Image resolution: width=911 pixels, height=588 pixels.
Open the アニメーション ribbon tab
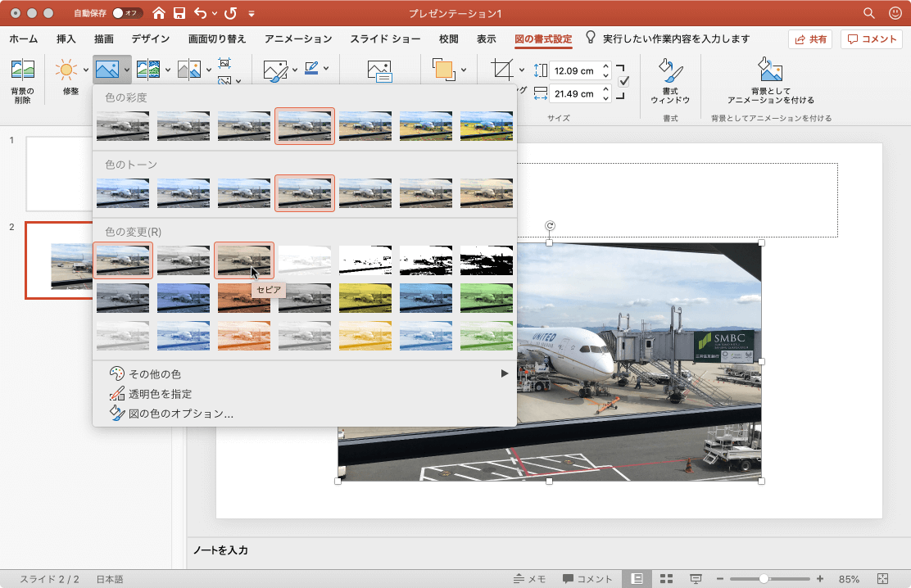click(x=298, y=39)
